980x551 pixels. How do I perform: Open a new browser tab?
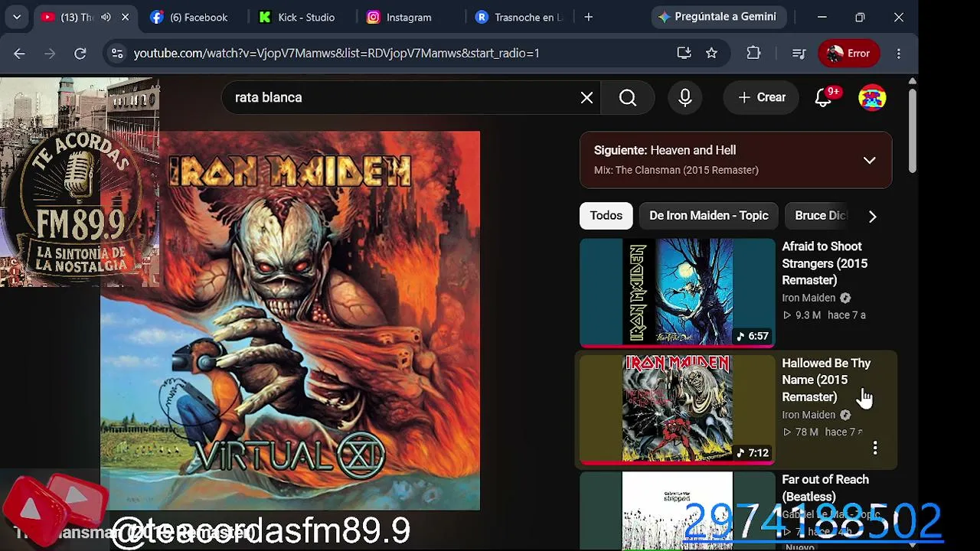click(588, 17)
